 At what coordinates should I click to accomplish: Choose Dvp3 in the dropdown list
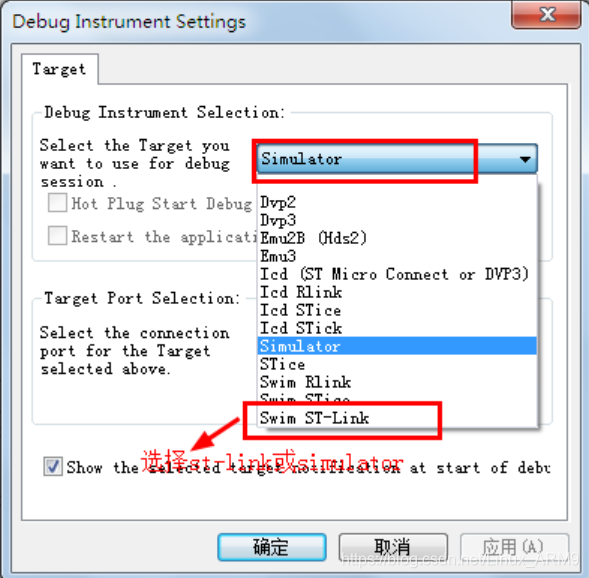pos(397,220)
